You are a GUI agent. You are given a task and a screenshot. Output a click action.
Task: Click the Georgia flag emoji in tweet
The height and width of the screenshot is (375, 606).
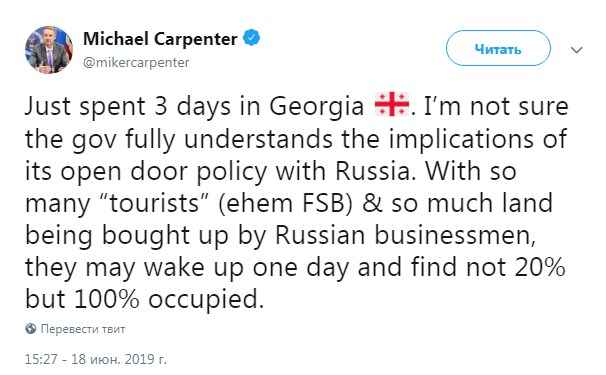(x=392, y=104)
